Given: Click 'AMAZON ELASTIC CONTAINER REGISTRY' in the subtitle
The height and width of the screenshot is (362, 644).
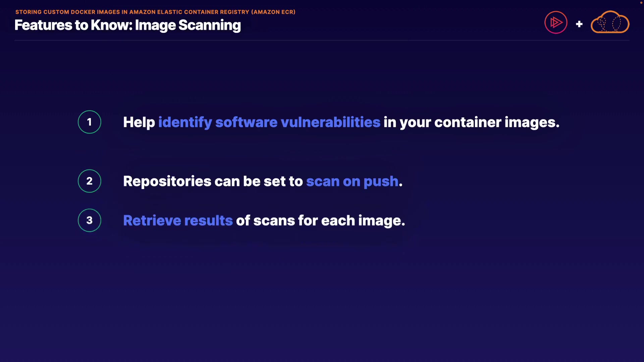Looking at the screenshot, I should coord(189,12).
